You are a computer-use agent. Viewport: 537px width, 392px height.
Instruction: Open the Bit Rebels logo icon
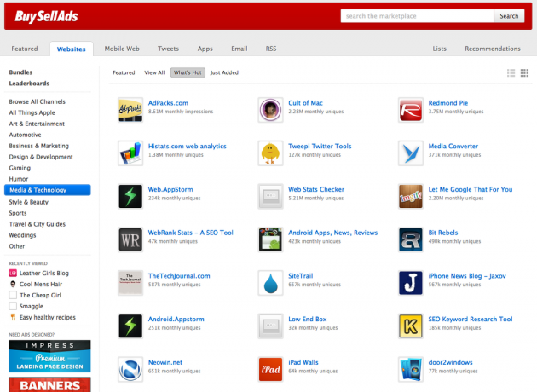click(x=410, y=239)
